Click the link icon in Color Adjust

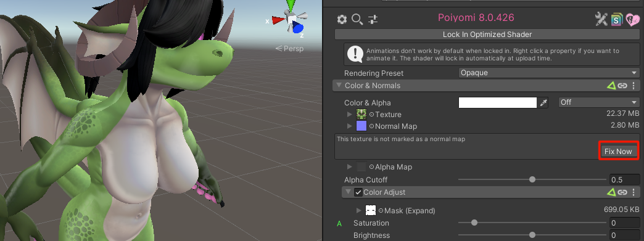(x=622, y=192)
